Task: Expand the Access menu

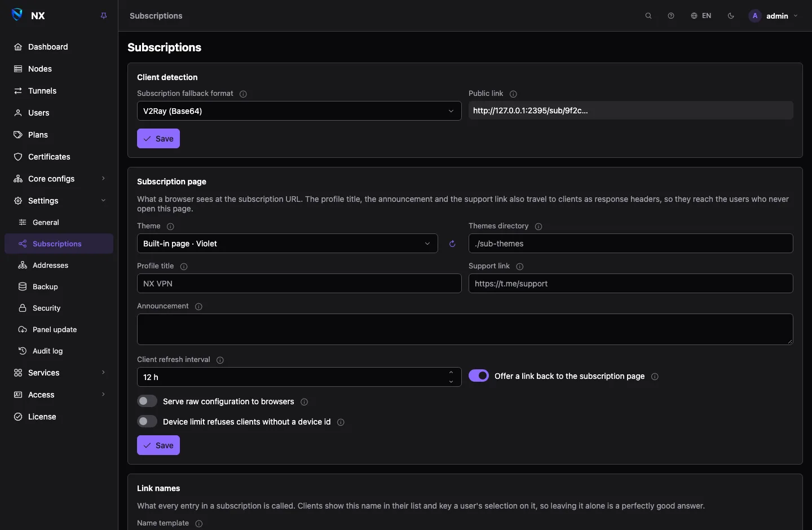Action: pos(59,395)
